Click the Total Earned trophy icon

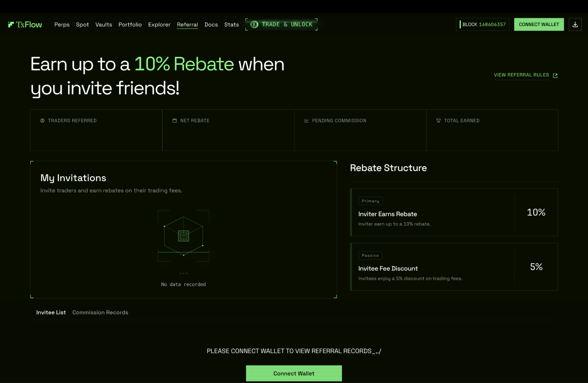tap(438, 121)
